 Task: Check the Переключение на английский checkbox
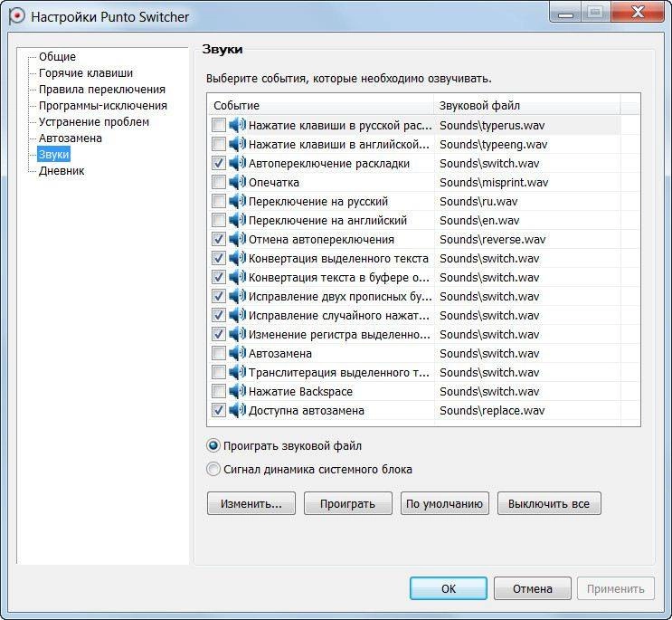point(219,220)
